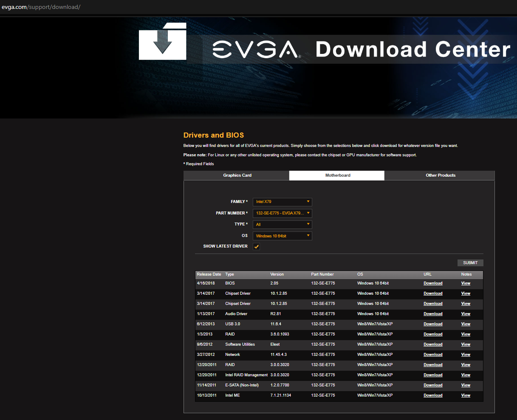Click the Drivers and BIOS heading

coord(214,135)
